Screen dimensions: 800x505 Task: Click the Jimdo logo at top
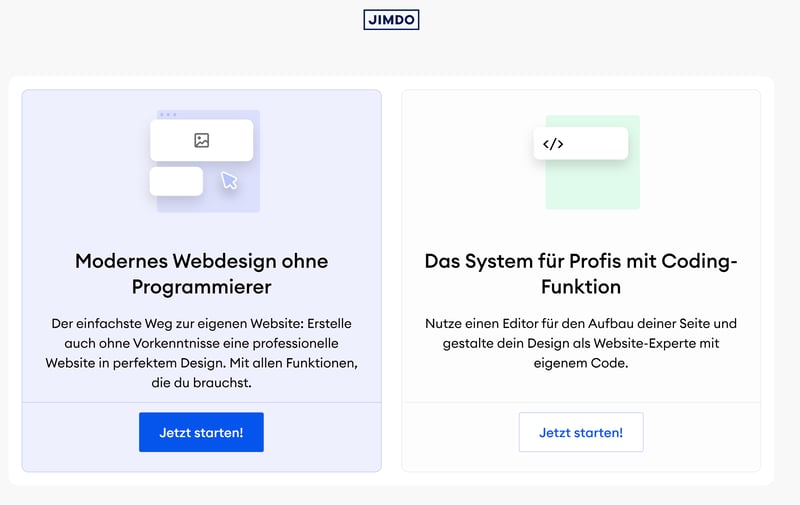tap(391, 20)
